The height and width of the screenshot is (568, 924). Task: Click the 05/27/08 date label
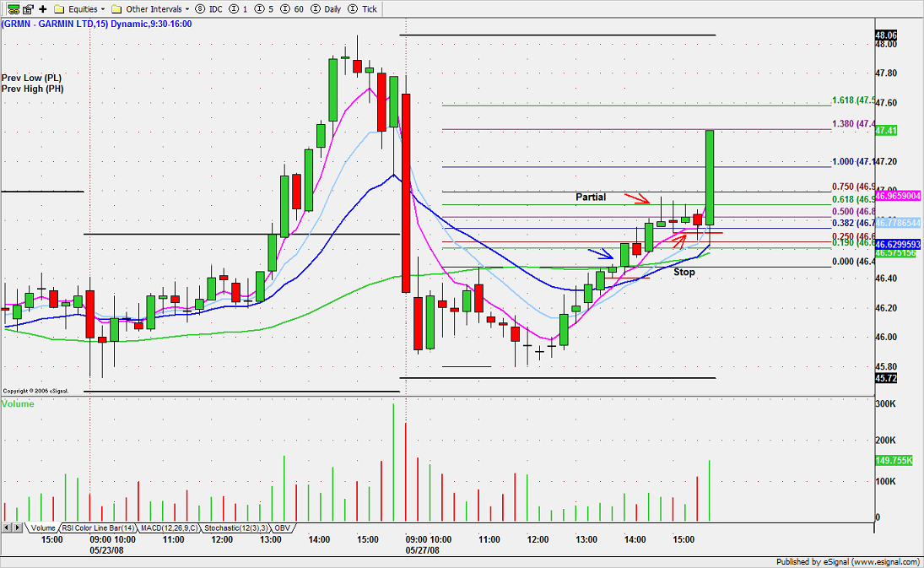point(423,551)
